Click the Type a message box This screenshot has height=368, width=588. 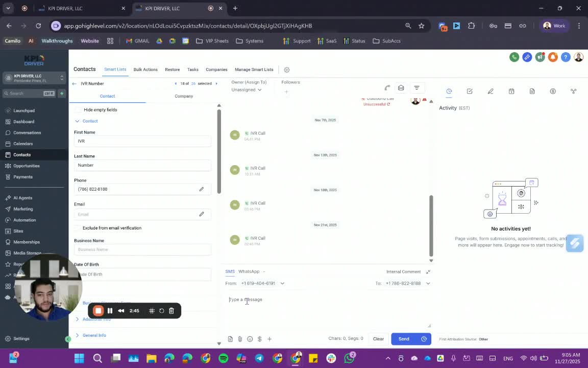pyautogui.click(x=329, y=311)
